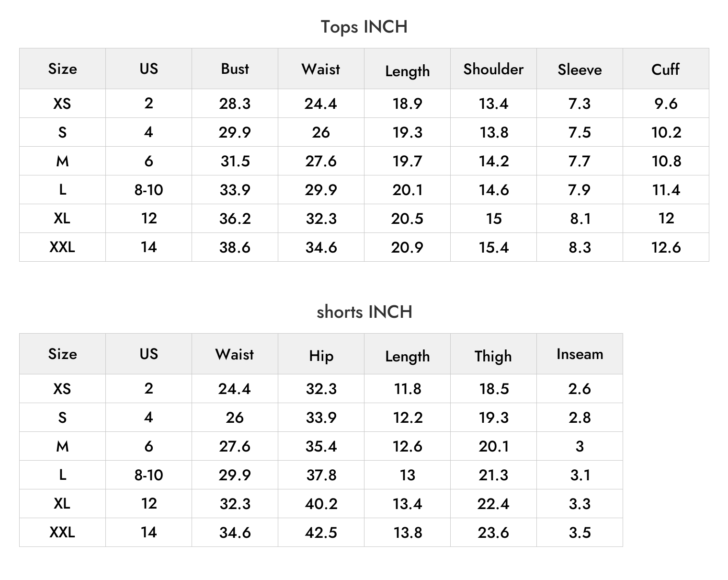Click cuff value 10.8 in M row

tap(666, 161)
